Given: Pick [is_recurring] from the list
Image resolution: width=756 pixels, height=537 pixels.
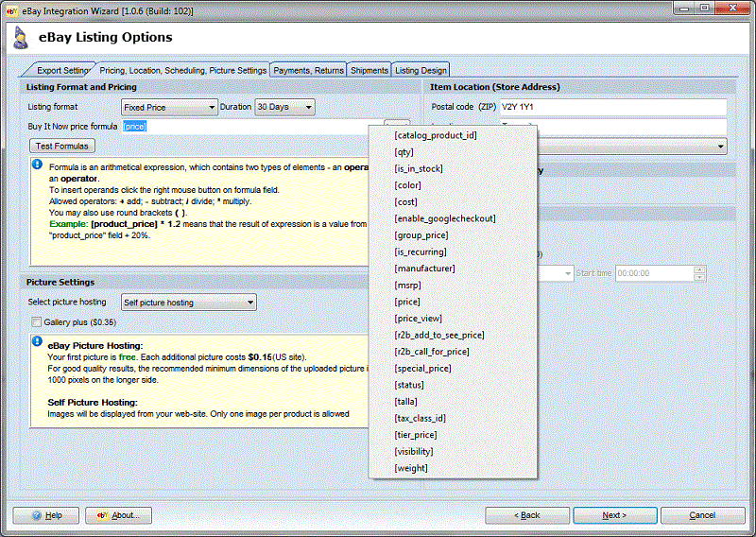Looking at the screenshot, I should [x=453, y=251].
